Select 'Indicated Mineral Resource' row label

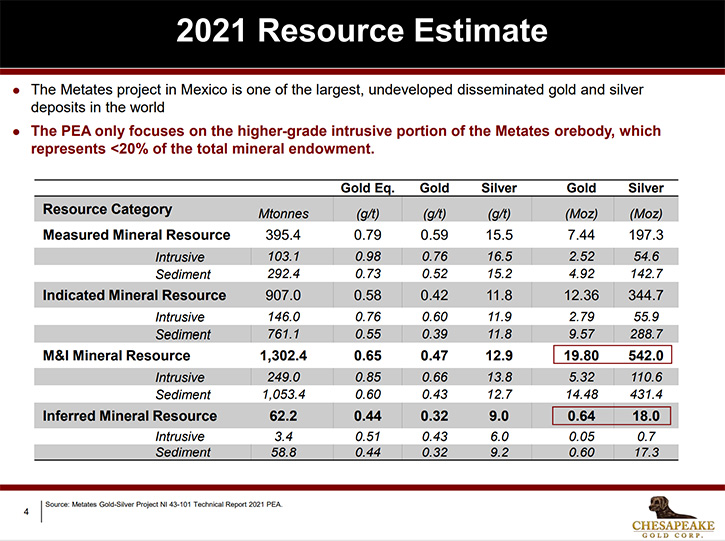[x=135, y=295]
